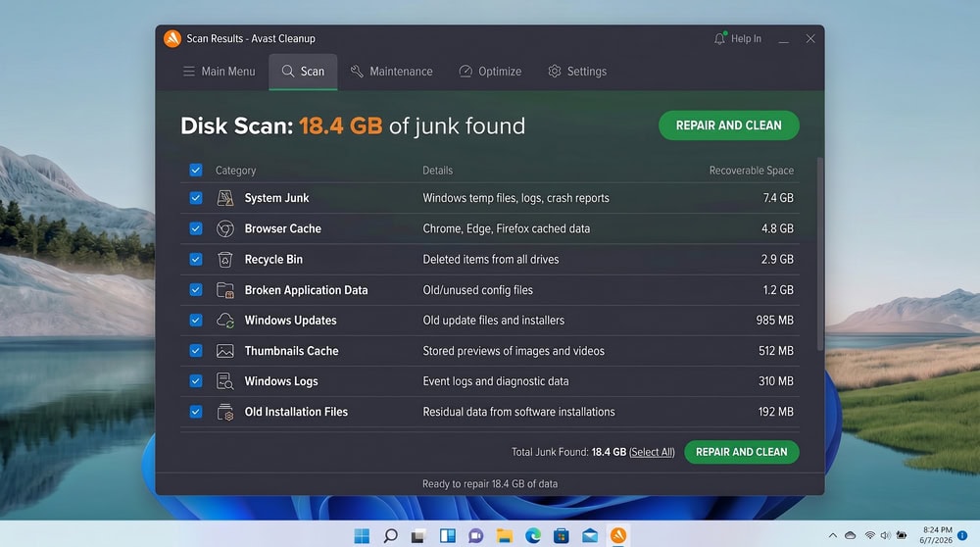Open Wi-Fi network tray icon

click(870, 536)
